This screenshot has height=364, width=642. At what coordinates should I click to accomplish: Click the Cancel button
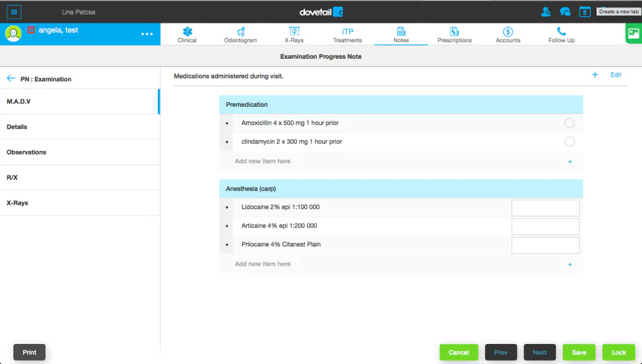point(459,352)
